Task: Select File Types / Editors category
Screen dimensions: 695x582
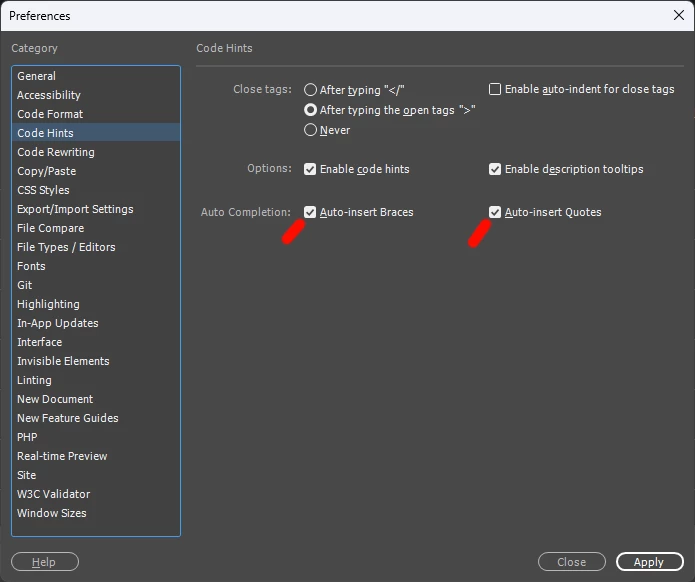Action: tap(96, 247)
